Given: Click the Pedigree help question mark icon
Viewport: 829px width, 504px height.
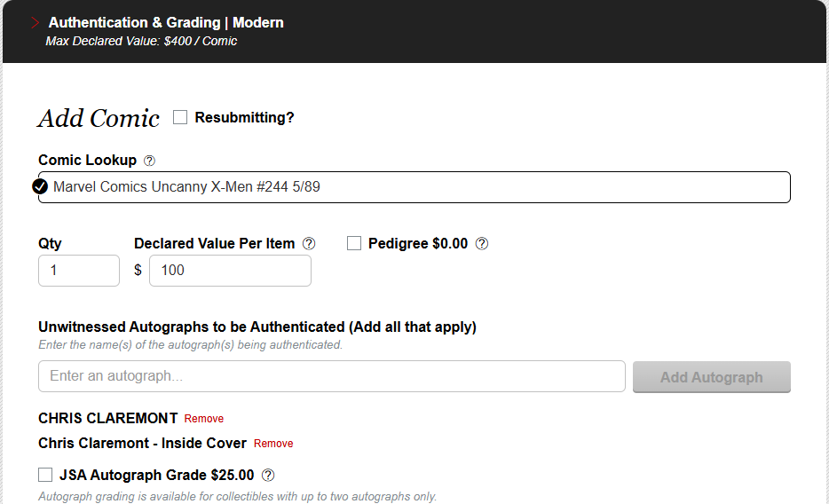Looking at the screenshot, I should click(482, 243).
